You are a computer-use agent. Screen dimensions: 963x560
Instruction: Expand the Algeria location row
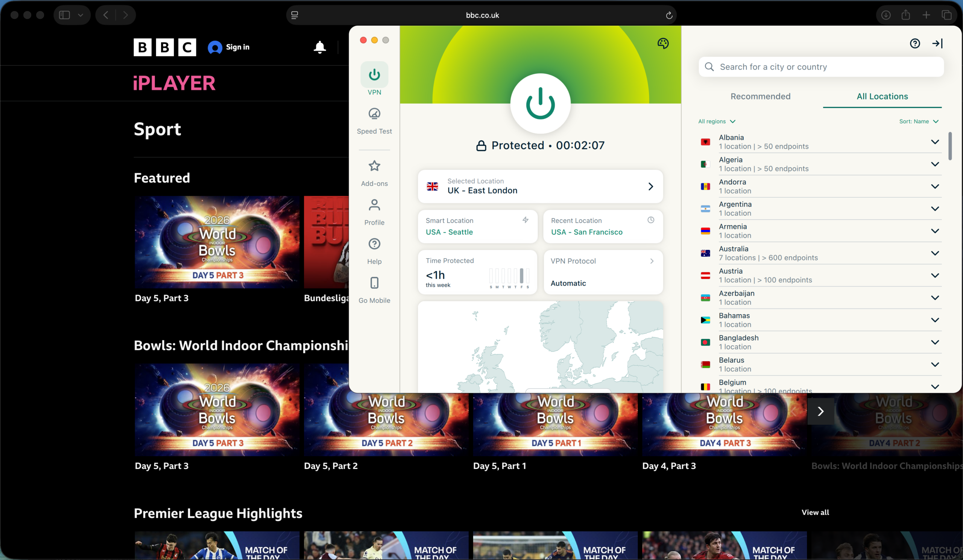click(935, 164)
